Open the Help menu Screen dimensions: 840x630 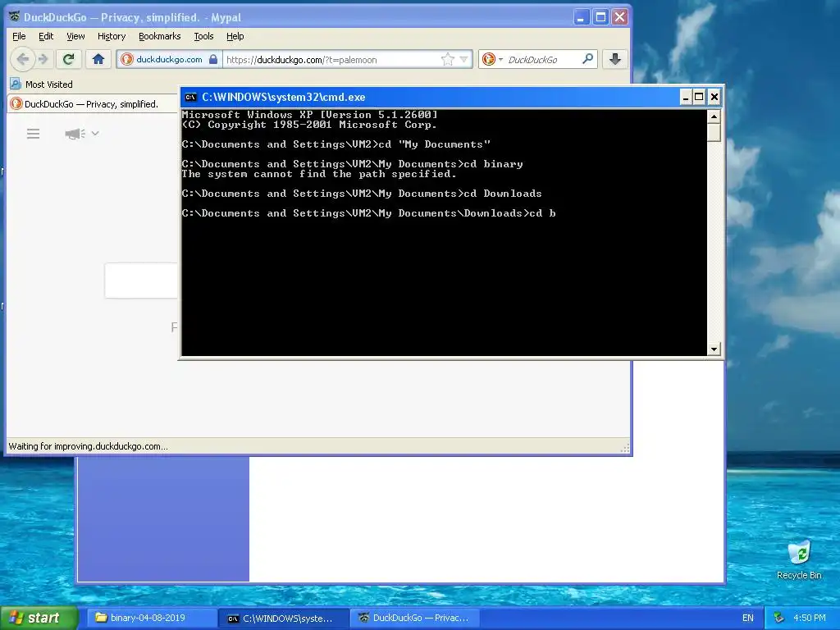pos(235,36)
